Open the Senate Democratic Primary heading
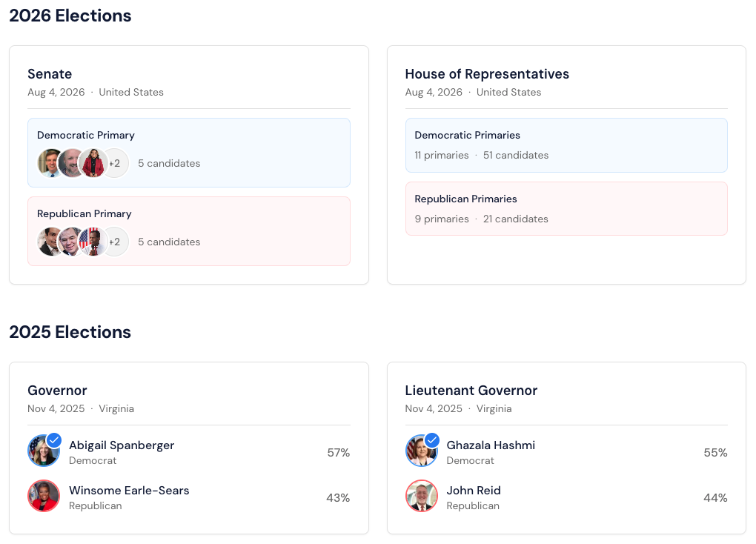The width and height of the screenshot is (756, 544). pos(86,135)
